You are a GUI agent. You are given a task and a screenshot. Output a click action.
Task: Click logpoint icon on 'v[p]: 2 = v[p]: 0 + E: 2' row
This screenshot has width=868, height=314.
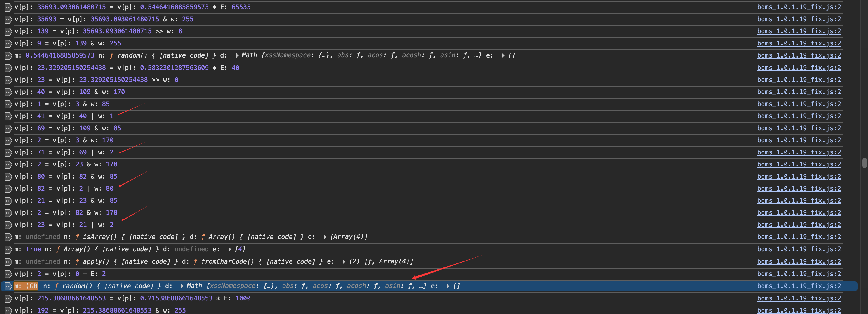pos(8,274)
